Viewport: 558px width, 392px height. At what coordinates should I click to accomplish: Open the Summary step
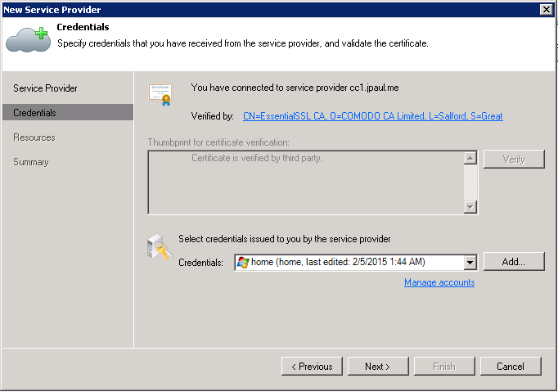click(x=31, y=162)
